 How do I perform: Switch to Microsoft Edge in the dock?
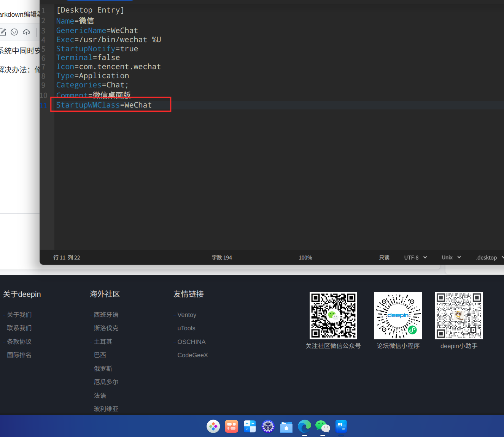click(x=305, y=426)
